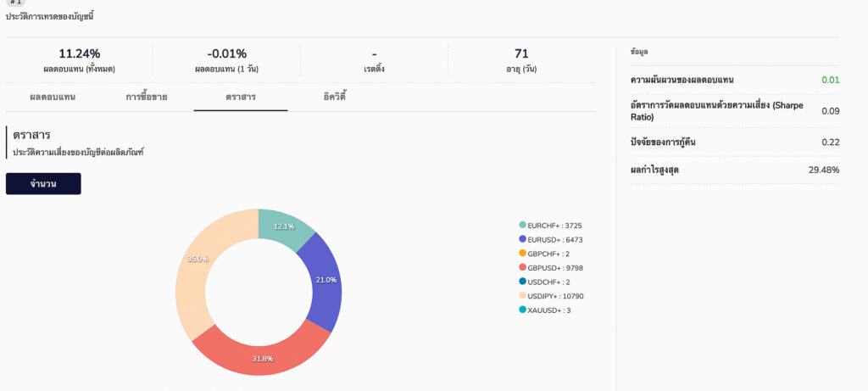Click the 11.24% total return figure
The image size is (868, 391).
click(80, 53)
